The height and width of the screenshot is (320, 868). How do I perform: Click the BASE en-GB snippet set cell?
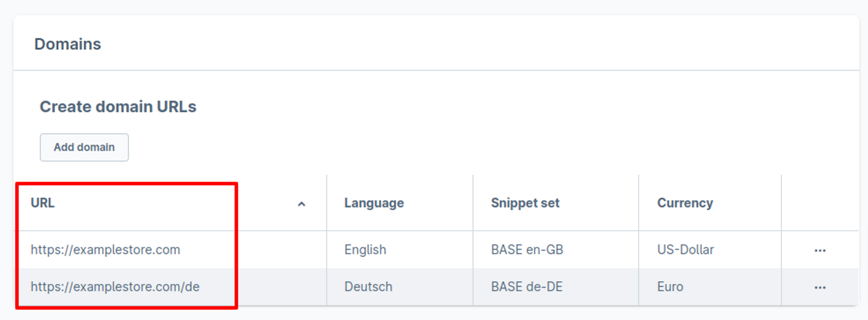(x=527, y=250)
